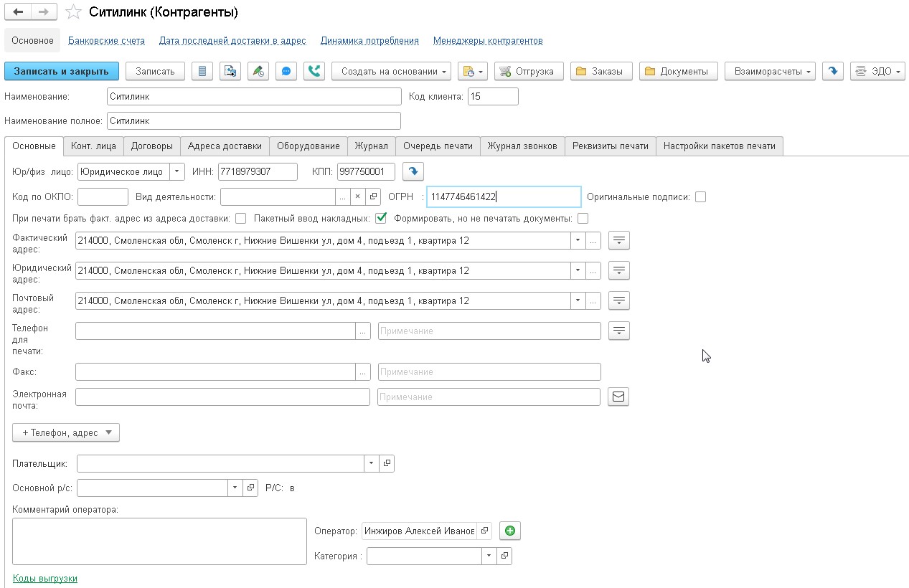Tick 'Формировать, но не печатать документы' checkbox
909x588 pixels.
tap(583, 218)
